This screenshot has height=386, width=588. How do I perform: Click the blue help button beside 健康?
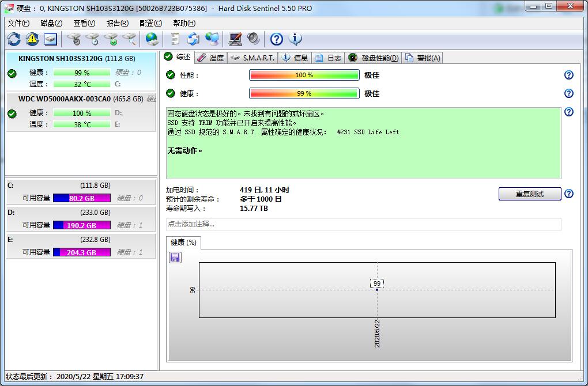pyautogui.click(x=569, y=93)
